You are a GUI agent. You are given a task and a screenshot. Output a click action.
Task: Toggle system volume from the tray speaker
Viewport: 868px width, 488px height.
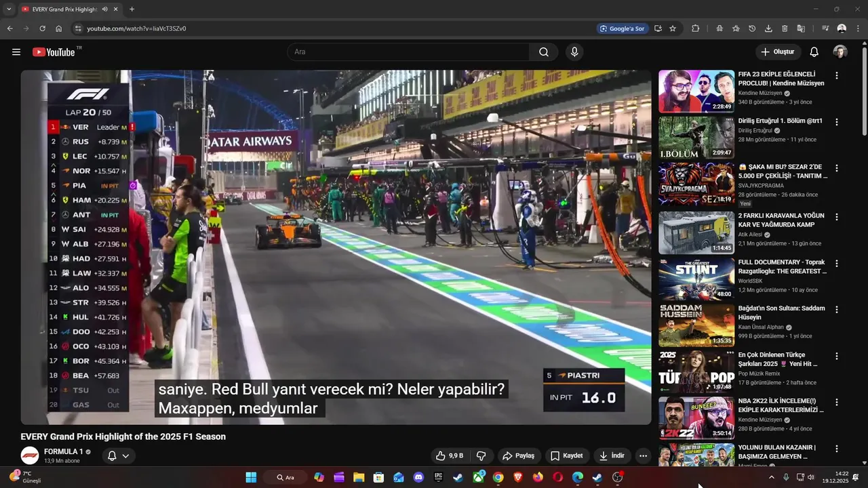pos(811,477)
